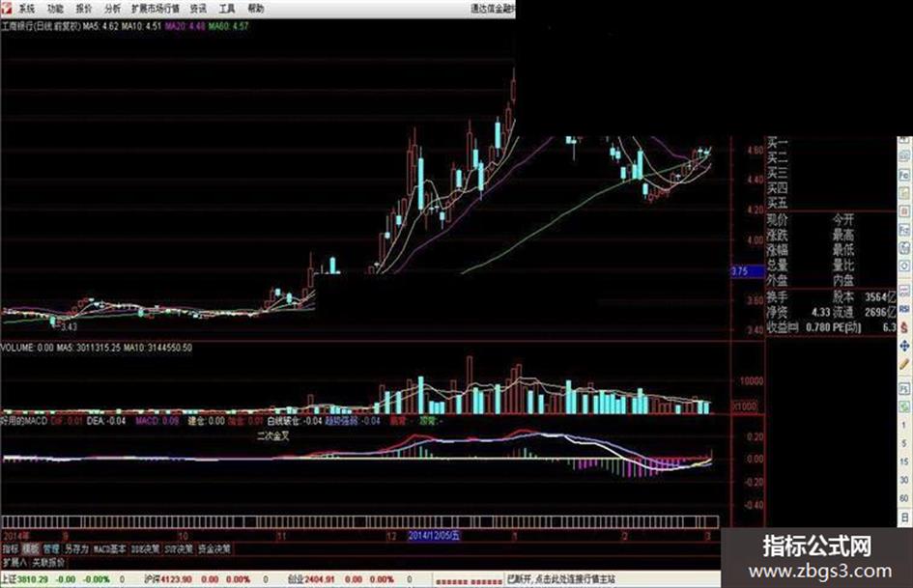Click the MA20 indicator label
This screenshot has height=588, width=913.
[x=185, y=26]
